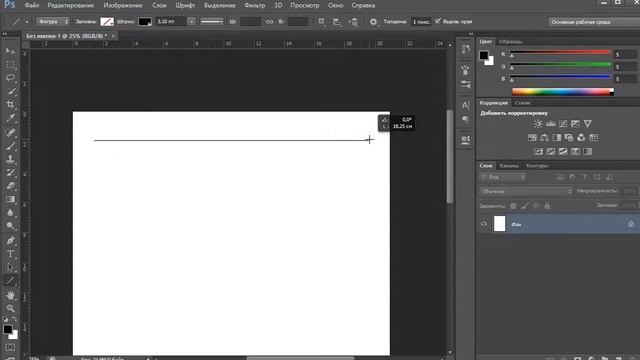
Task: Switch to the Контуры tab
Action: 537,166
